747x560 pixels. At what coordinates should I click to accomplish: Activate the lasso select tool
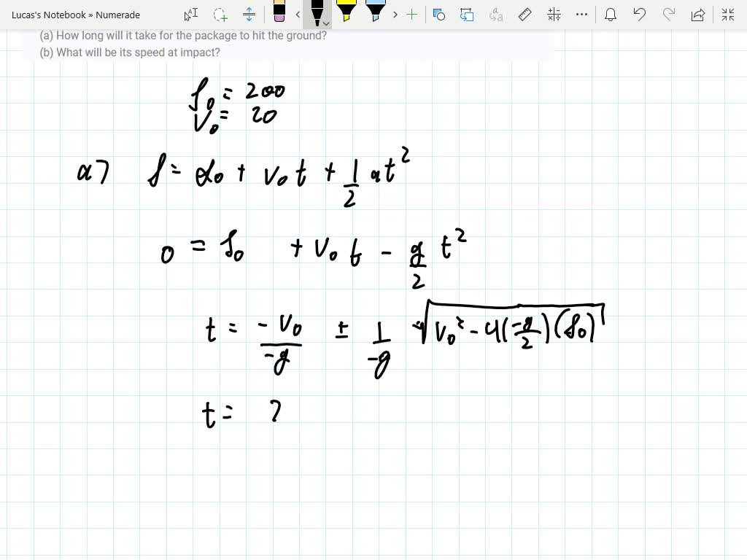pos(219,15)
